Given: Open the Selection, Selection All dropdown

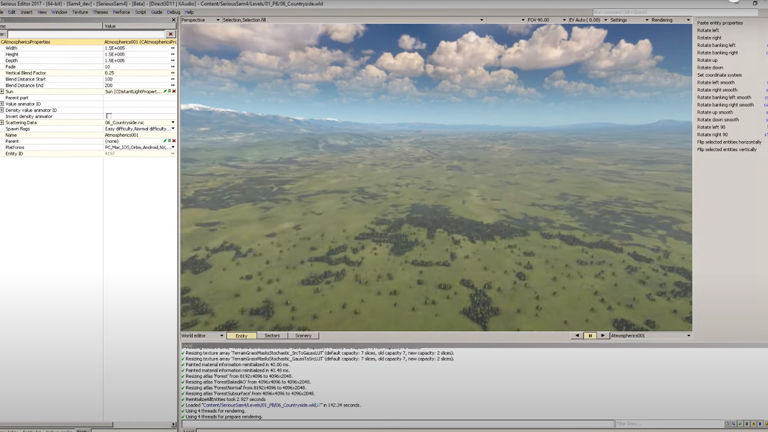Looking at the screenshot, I should [x=353, y=20].
